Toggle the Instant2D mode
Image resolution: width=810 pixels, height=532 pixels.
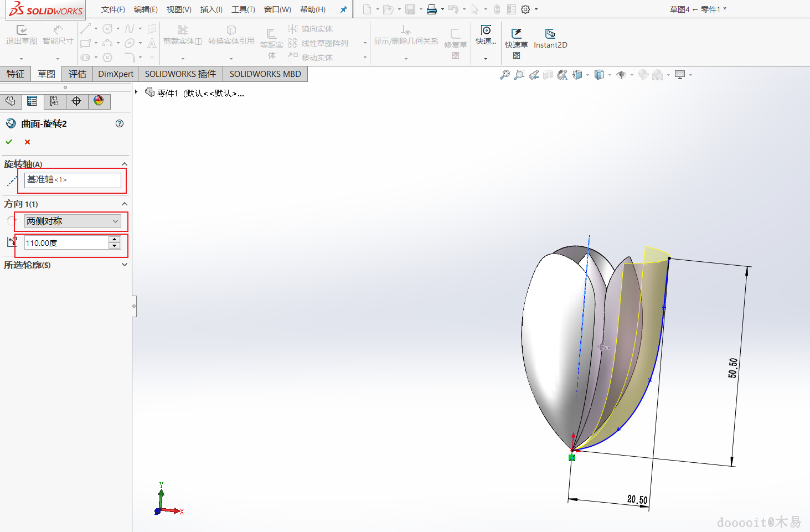pyautogui.click(x=550, y=39)
